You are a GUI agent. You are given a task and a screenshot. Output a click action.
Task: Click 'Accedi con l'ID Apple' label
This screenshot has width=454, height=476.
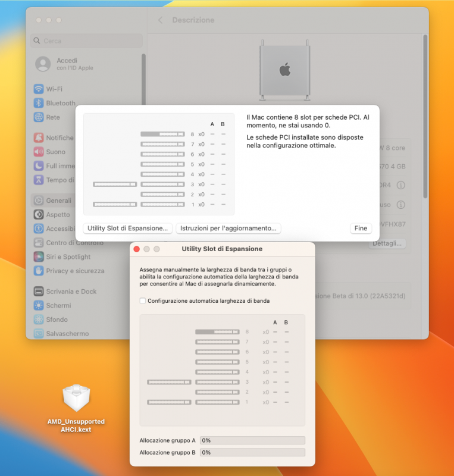(x=75, y=64)
